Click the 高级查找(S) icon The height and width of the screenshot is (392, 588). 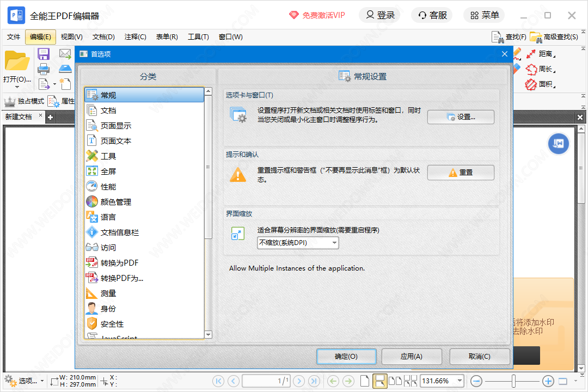click(536, 38)
